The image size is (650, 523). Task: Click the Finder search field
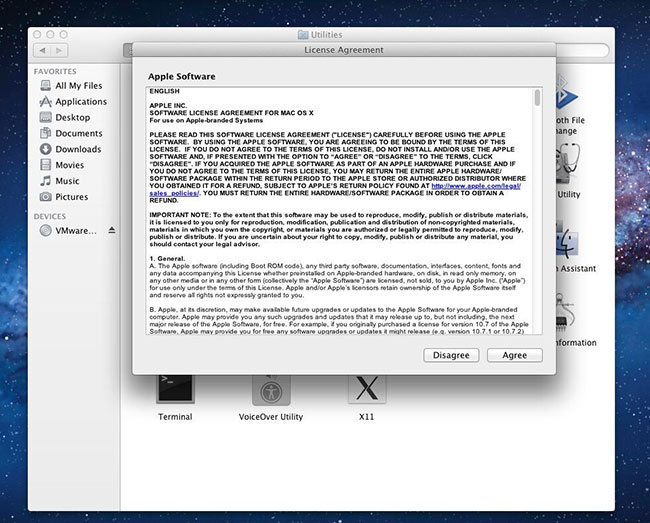click(x=582, y=51)
